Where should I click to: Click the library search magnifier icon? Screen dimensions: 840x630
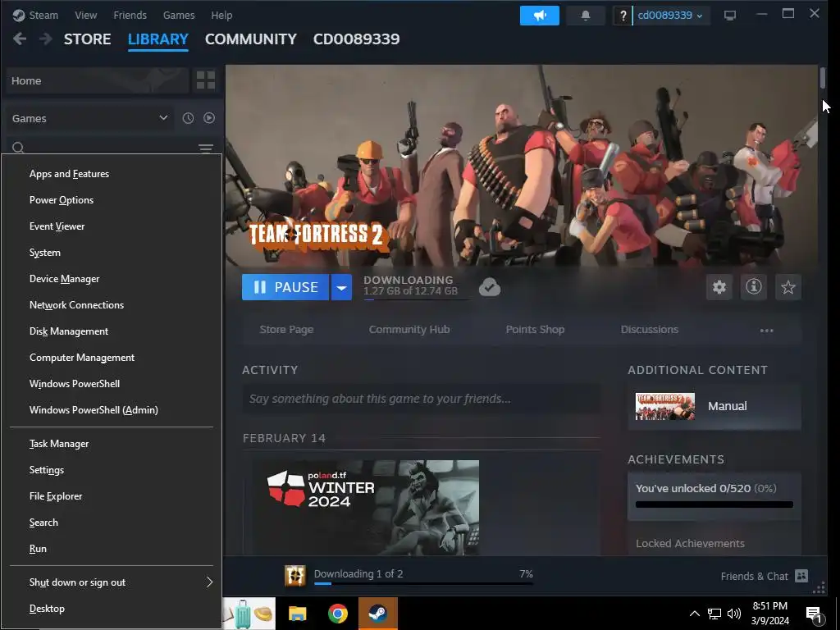(x=18, y=148)
